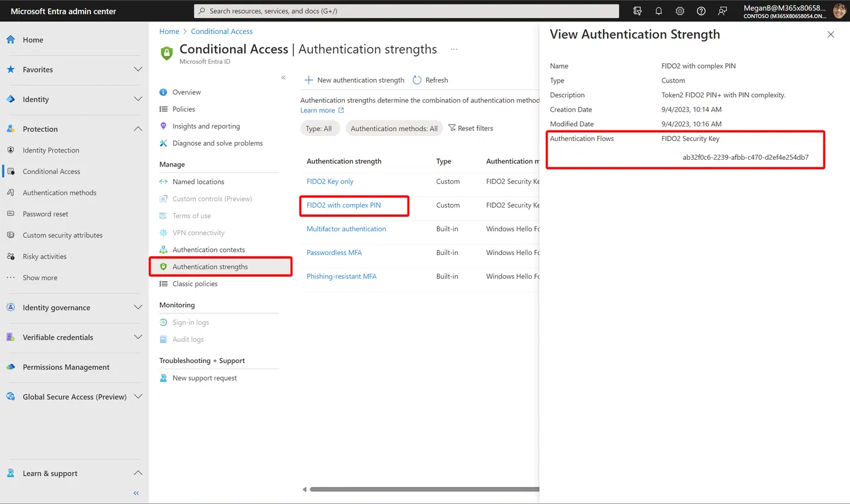
Task: Collapse the left sidebar with double arrow
Action: [x=136, y=493]
